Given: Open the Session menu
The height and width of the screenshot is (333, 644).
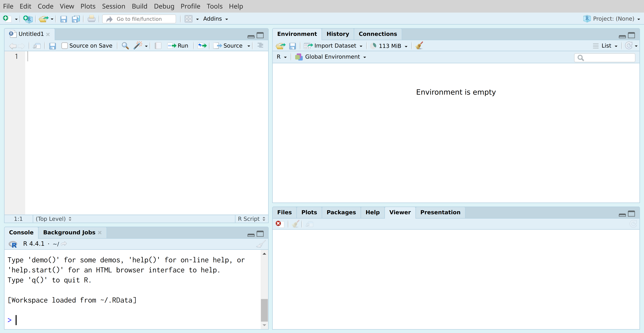Looking at the screenshot, I should (114, 6).
